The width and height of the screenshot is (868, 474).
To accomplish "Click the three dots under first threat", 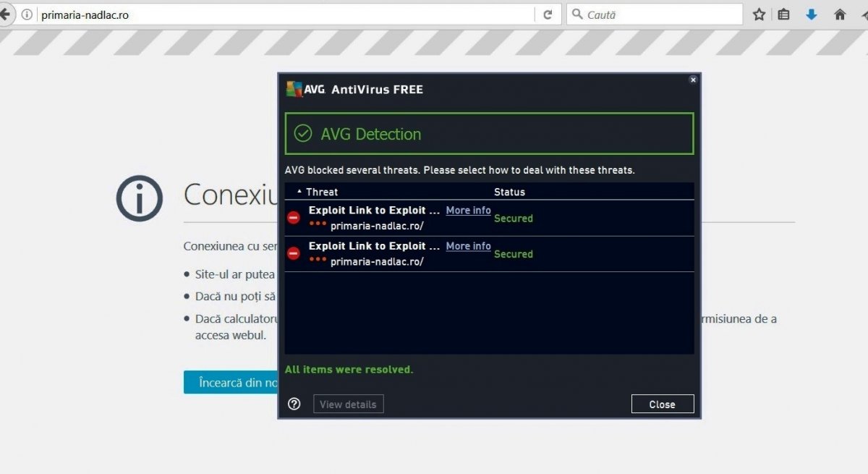I will click(318, 224).
